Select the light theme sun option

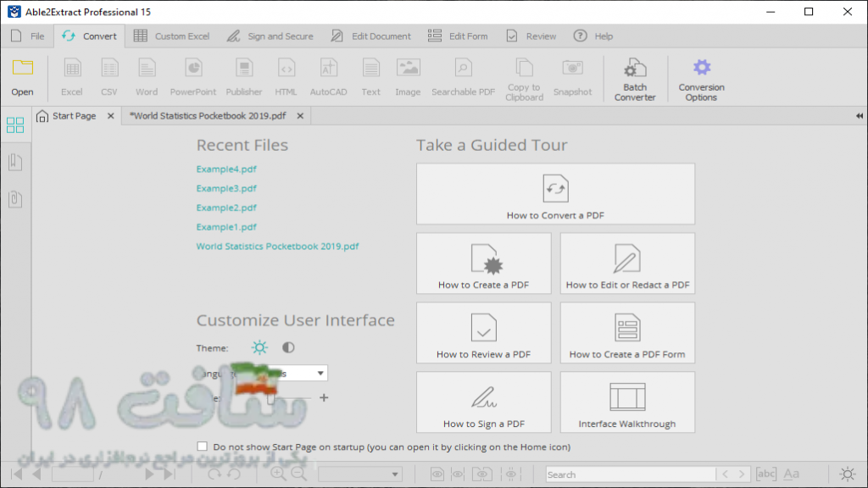click(x=259, y=347)
